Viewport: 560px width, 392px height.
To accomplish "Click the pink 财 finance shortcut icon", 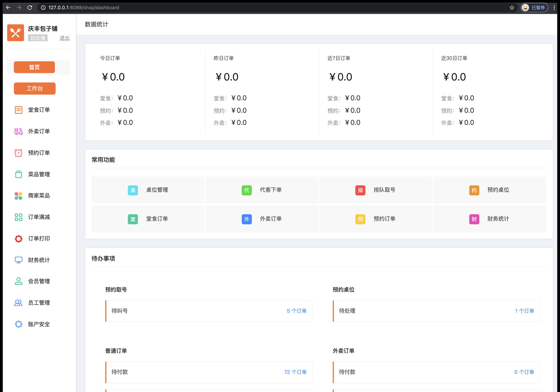I will coord(474,219).
